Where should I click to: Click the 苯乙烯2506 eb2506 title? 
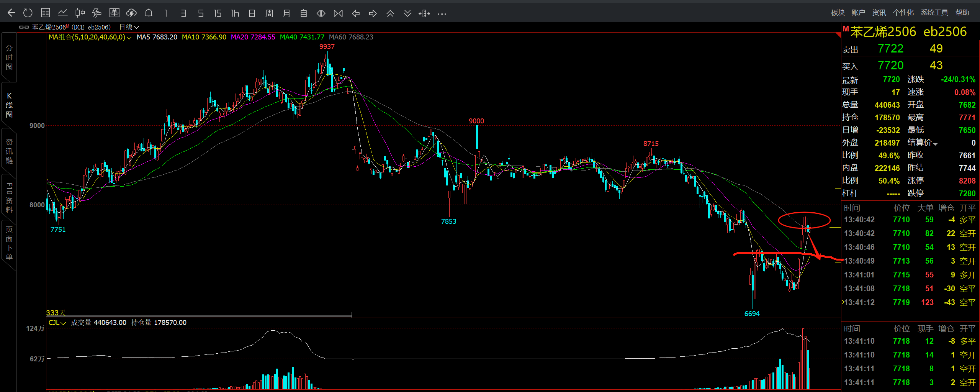tap(908, 32)
